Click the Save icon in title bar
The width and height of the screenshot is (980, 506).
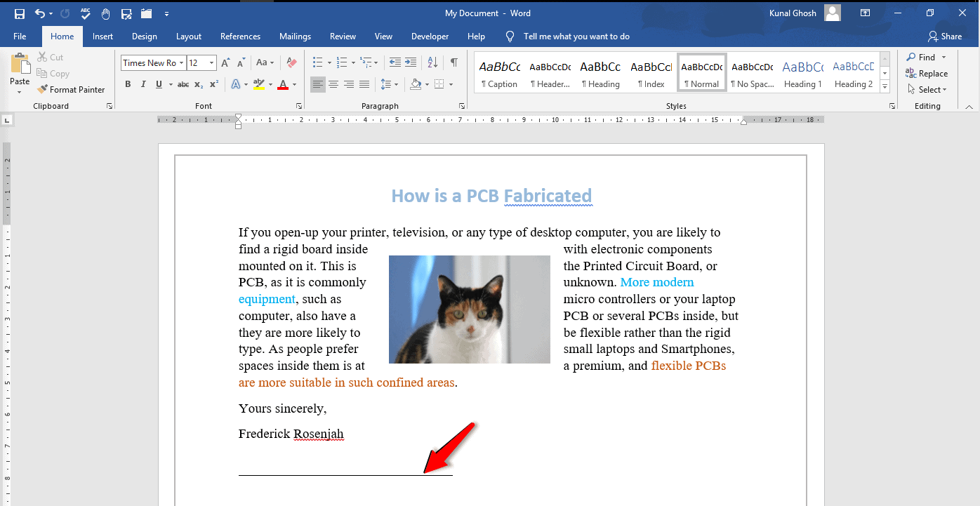[x=20, y=13]
